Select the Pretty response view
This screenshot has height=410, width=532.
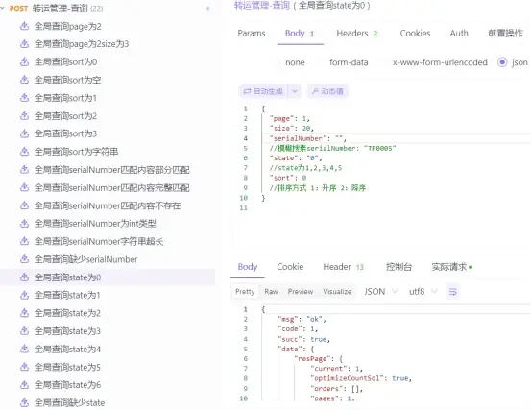point(245,292)
